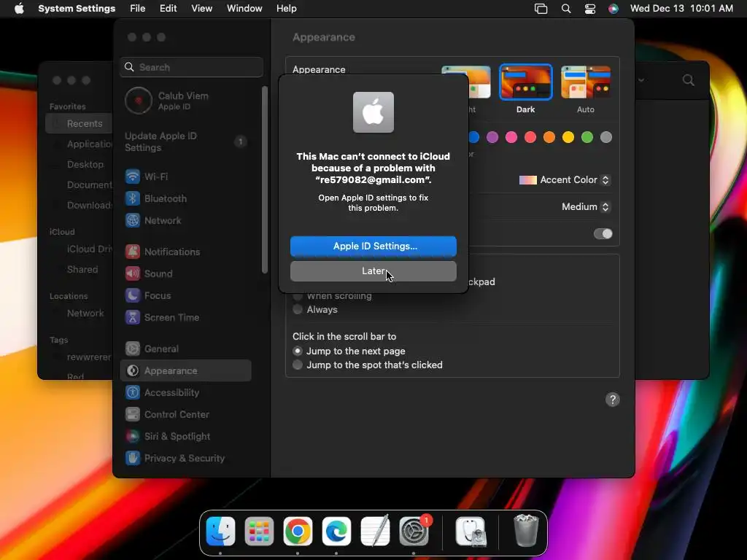Toggle the switch below Medium dropdown

point(603,234)
